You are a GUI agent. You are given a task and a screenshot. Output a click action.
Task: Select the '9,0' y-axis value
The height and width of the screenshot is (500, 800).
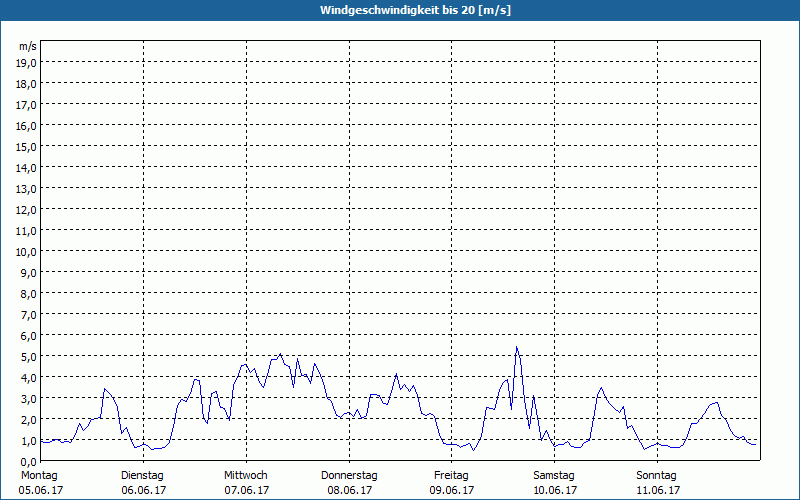29,273
